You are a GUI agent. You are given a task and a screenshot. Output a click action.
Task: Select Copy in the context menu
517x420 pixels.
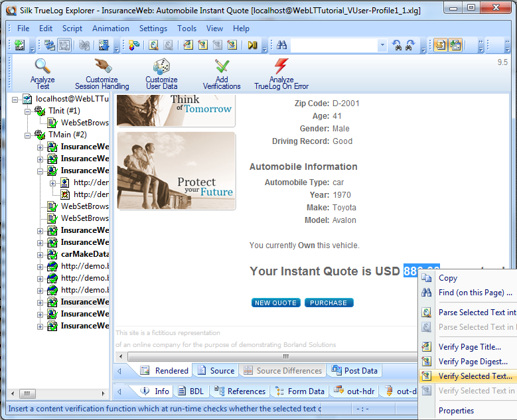pos(448,278)
